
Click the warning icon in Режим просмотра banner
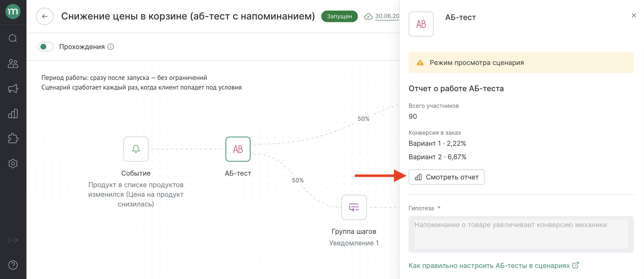click(x=420, y=63)
